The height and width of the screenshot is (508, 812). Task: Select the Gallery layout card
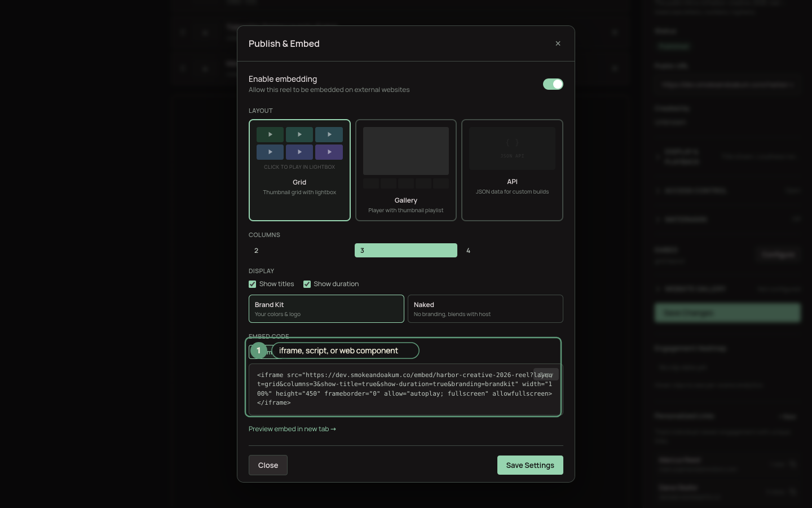406,170
